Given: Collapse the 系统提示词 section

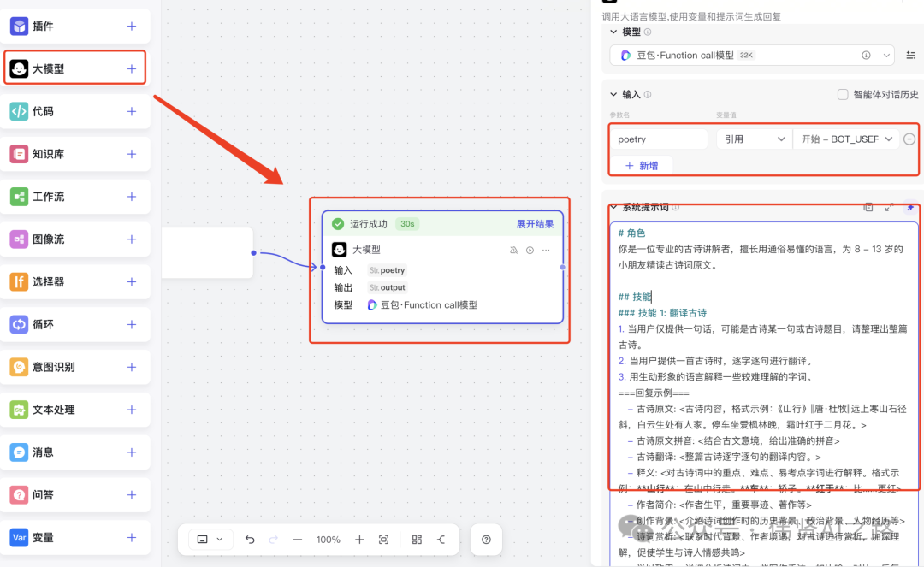Looking at the screenshot, I should [613, 207].
